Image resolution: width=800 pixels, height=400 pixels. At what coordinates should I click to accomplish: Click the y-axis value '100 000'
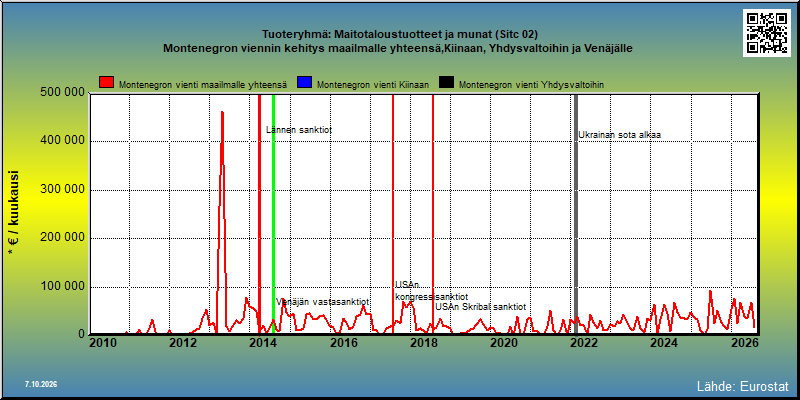pos(62,286)
